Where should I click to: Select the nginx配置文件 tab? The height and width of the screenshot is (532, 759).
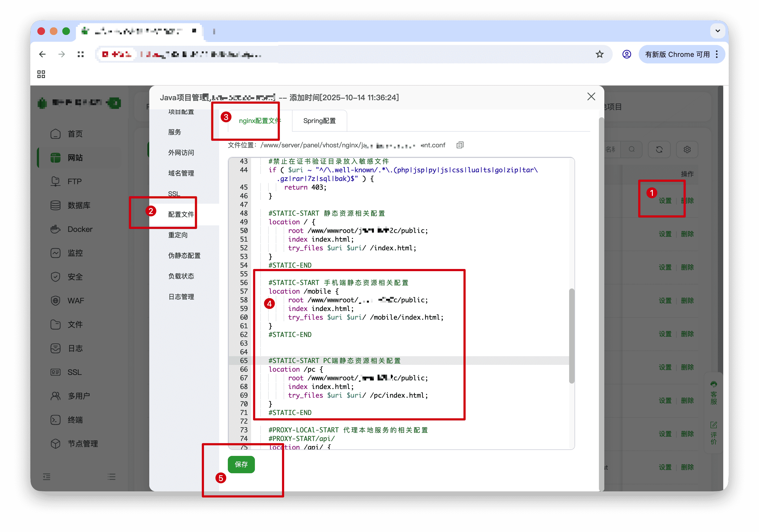point(260,121)
